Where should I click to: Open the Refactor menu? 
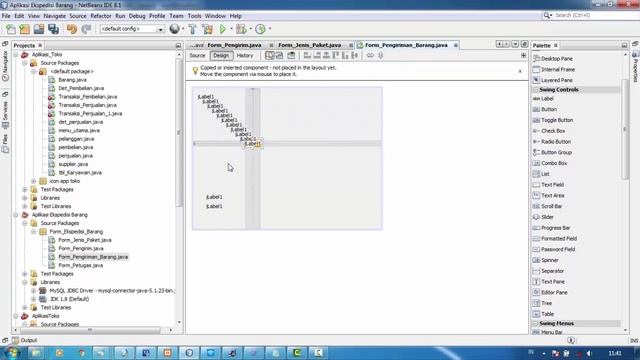click(x=101, y=16)
